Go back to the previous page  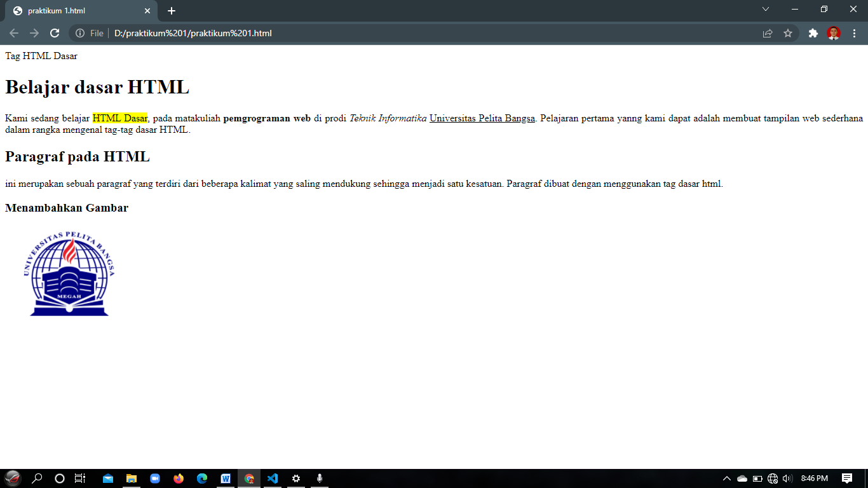click(14, 33)
